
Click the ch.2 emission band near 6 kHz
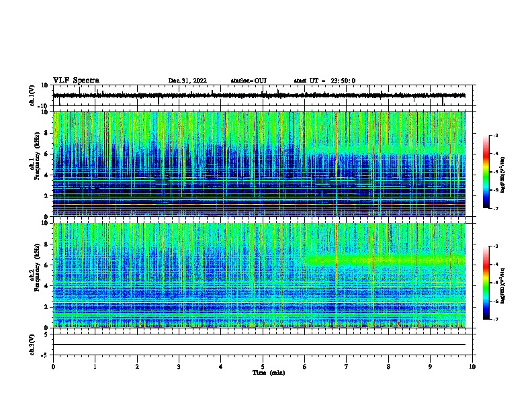click(385, 261)
